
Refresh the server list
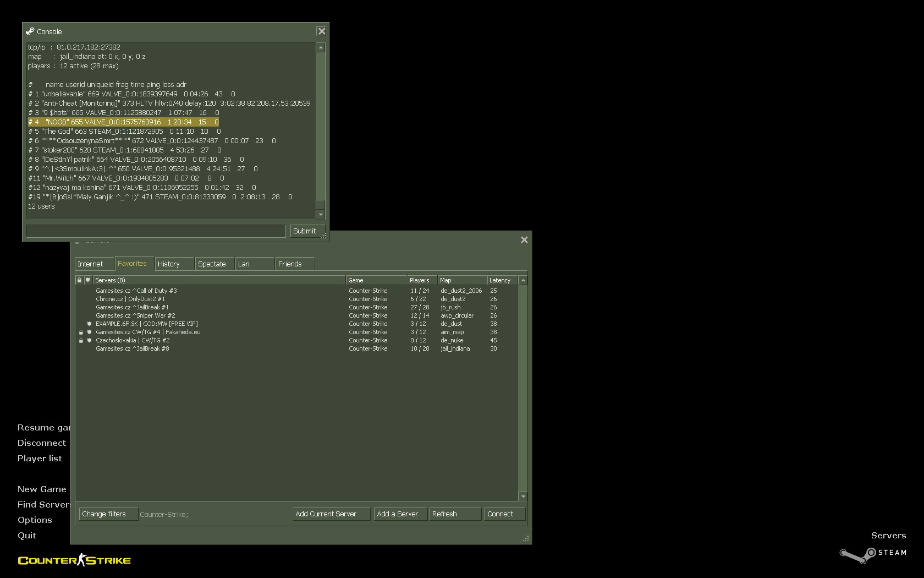click(455, 514)
